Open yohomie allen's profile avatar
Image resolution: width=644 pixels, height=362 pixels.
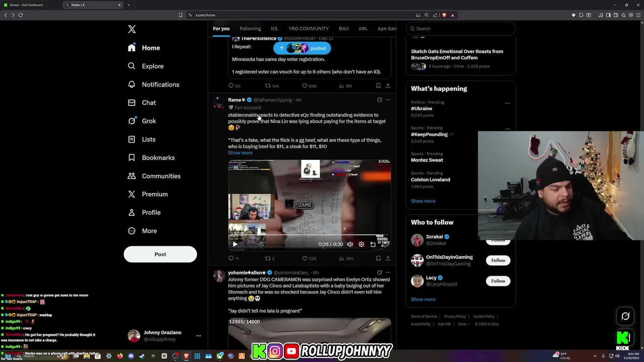[219, 276]
